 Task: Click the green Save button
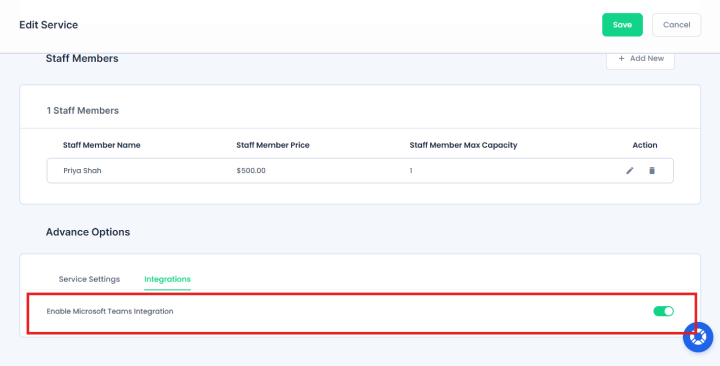tap(622, 25)
